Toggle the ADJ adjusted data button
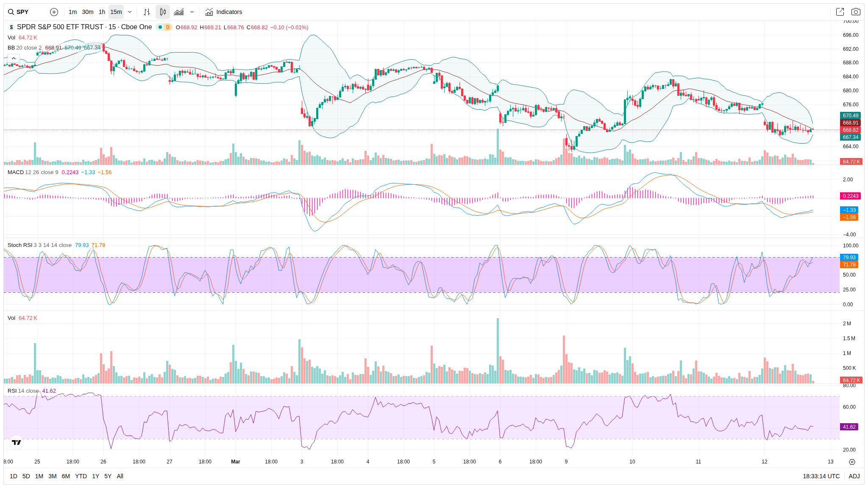This screenshot has height=488, width=868. coord(854,476)
